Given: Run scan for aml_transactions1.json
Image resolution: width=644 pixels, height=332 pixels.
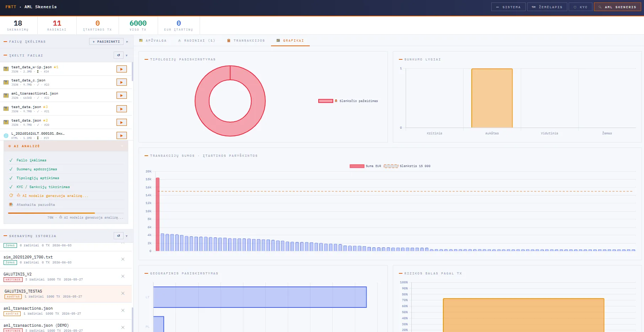Looking at the screenshot, I should 121,95.
